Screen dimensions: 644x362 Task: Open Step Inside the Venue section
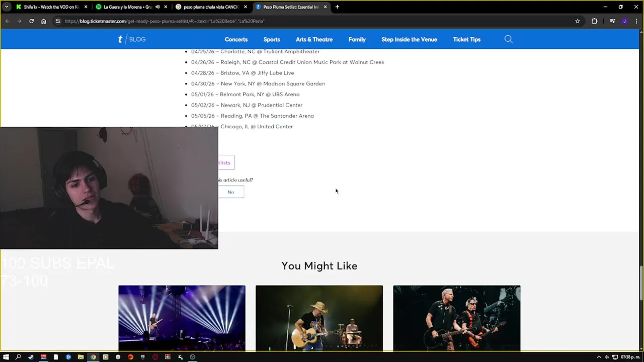point(409,39)
